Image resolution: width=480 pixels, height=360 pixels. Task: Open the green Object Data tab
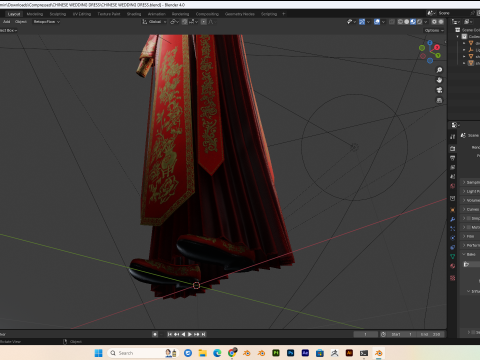point(452,257)
